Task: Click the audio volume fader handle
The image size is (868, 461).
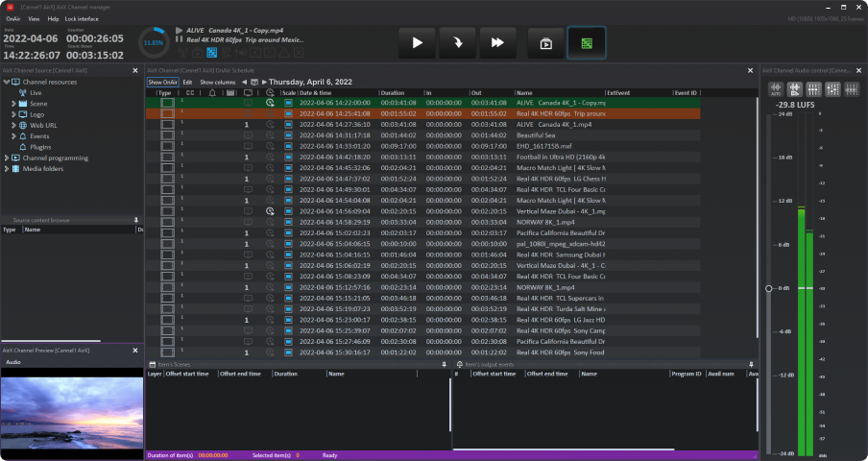Action: point(768,288)
